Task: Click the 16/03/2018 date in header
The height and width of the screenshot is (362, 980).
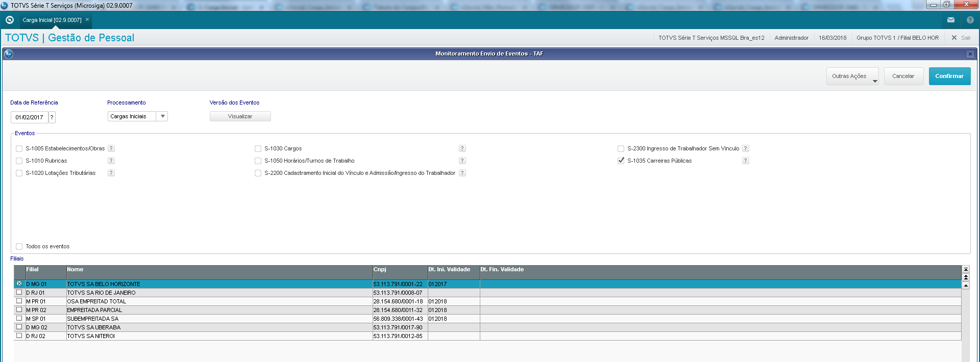Action: pyautogui.click(x=832, y=38)
